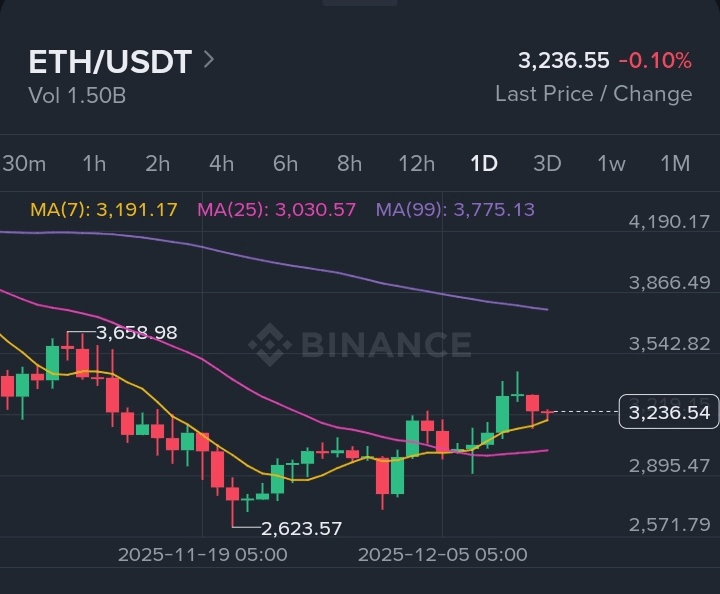Tap the -0.10% change value
720x594 pixels.
pyautogui.click(x=655, y=61)
